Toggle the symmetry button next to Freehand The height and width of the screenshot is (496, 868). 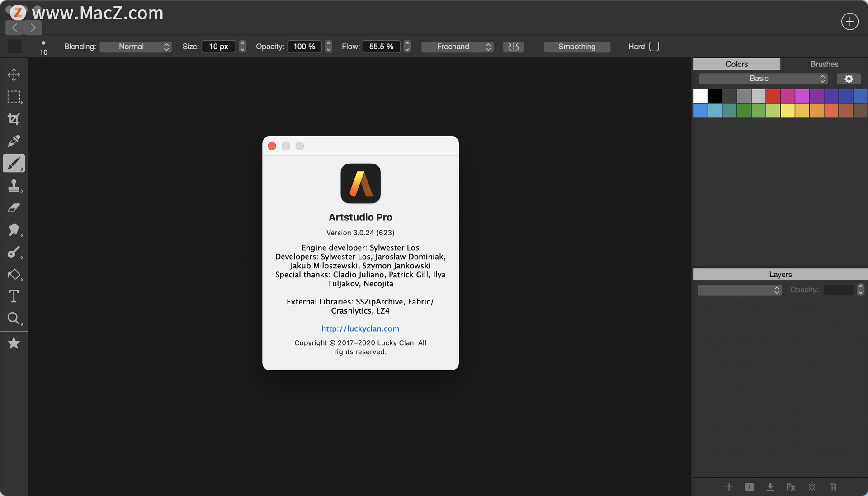click(513, 47)
